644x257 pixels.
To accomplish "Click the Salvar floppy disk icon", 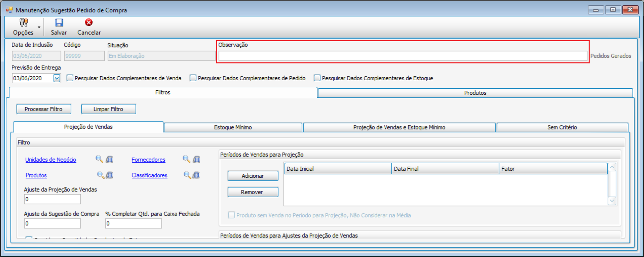I will (x=59, y=23).
